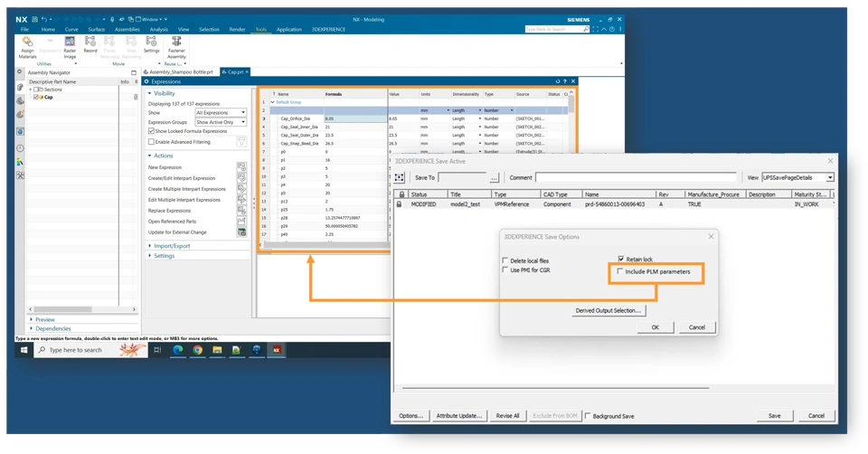
Task: Open Microsoft Edge from taskbar
Action: (x=178, y=350)
